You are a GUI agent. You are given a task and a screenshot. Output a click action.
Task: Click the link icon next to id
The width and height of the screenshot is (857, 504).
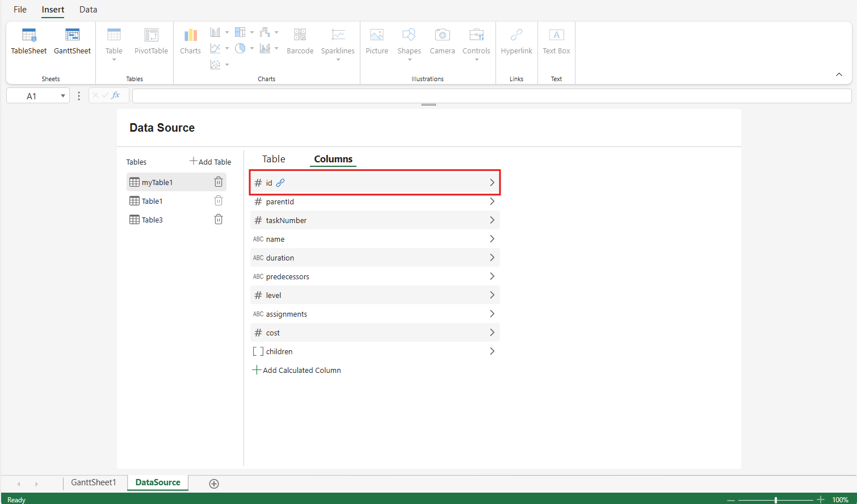(280, 183)
